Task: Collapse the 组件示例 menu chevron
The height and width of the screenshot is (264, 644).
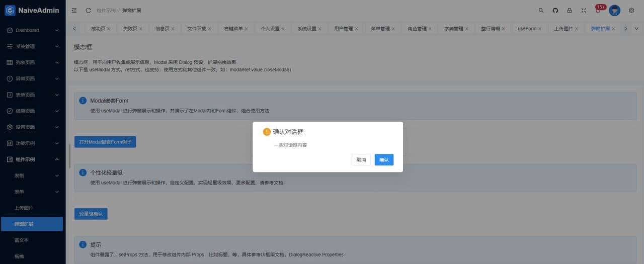Action: (x=57, y=159)
